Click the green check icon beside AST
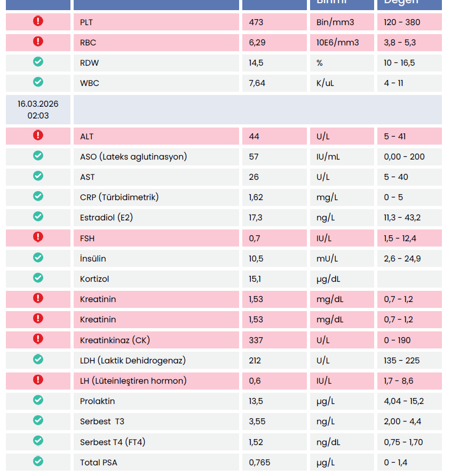459x476 pixels. click(x=38, y=176)
